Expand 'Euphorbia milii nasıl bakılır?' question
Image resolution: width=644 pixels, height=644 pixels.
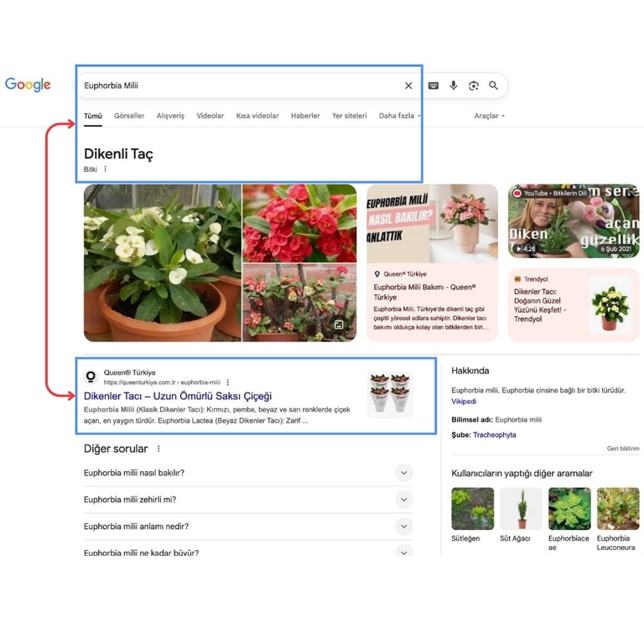pyautogui.click(x=248, y=473)
